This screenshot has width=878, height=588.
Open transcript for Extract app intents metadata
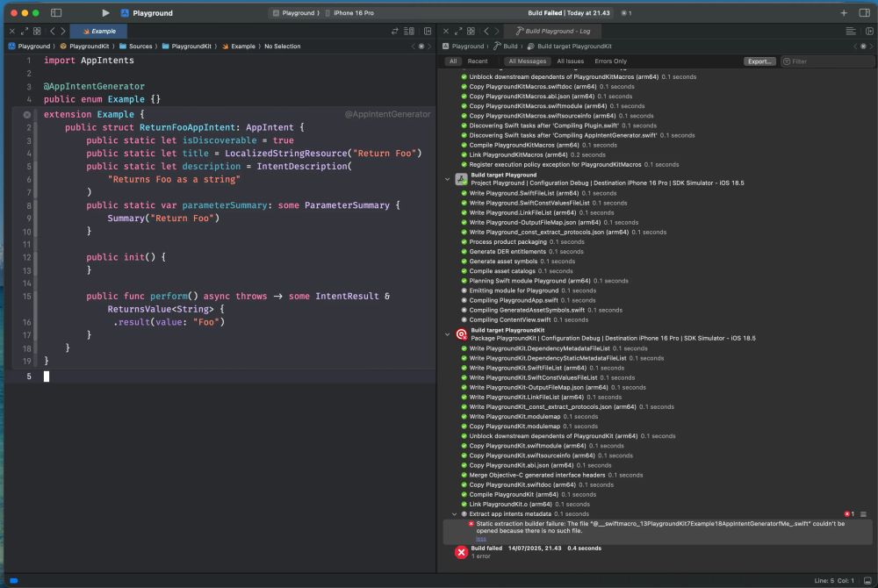point(863,514)
